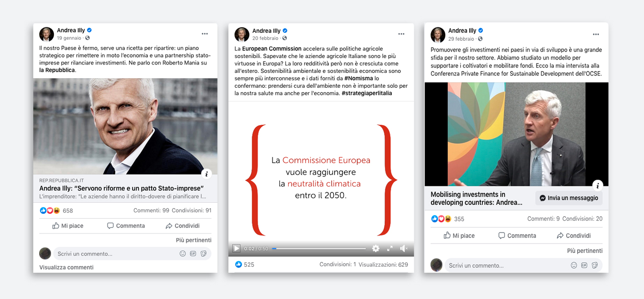Like the Repubblica post with Mi piace
This screenshot has width=644, height=299.
pyautogui.click(x=68, y=226)
